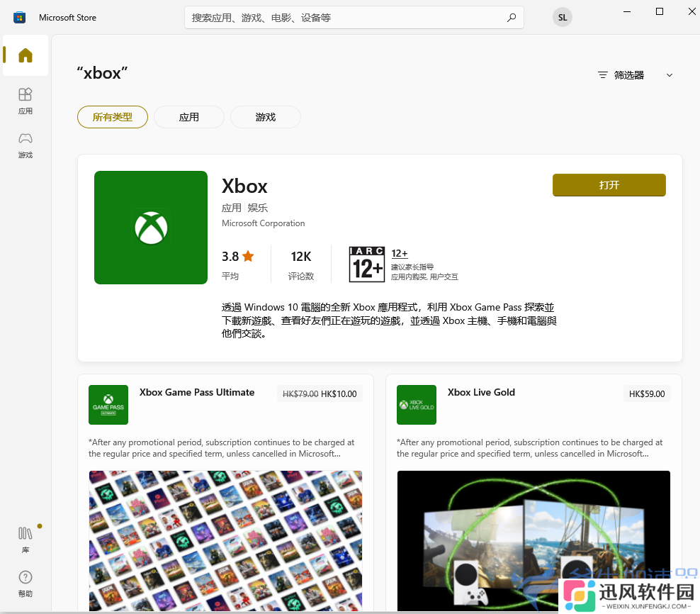
Task: Select the 所有类型 filter tab
Action: click(113, 117)
